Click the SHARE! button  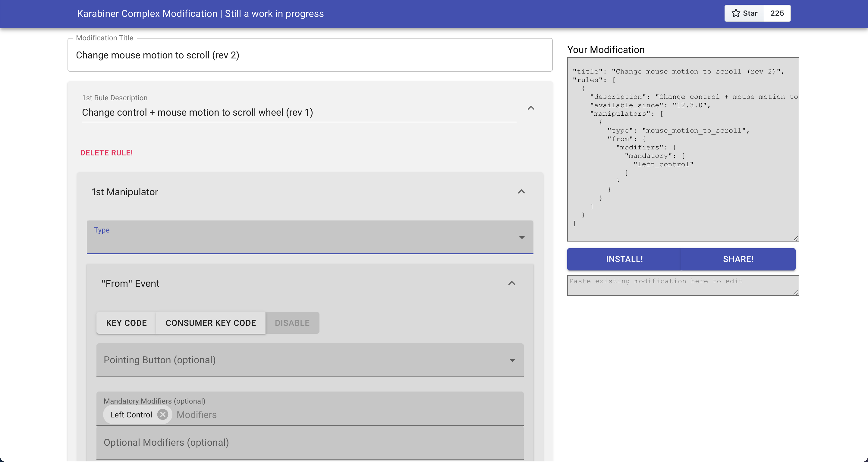(738, 259)
